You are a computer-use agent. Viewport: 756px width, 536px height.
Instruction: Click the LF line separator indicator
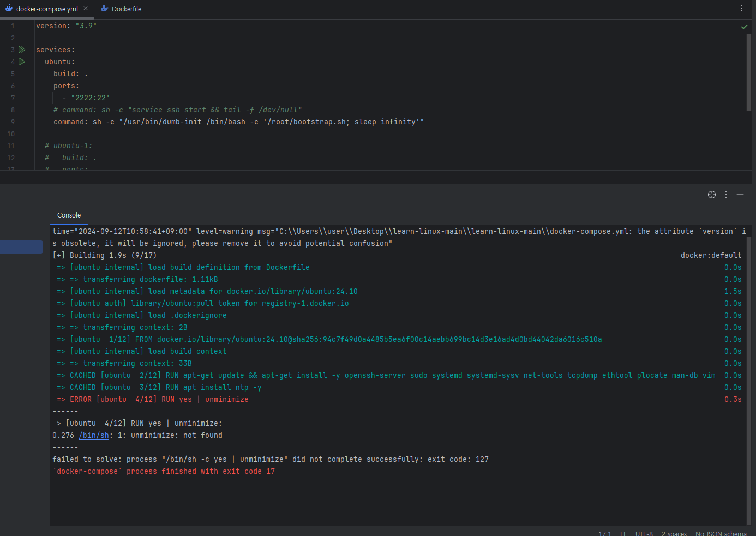point(623,533)
